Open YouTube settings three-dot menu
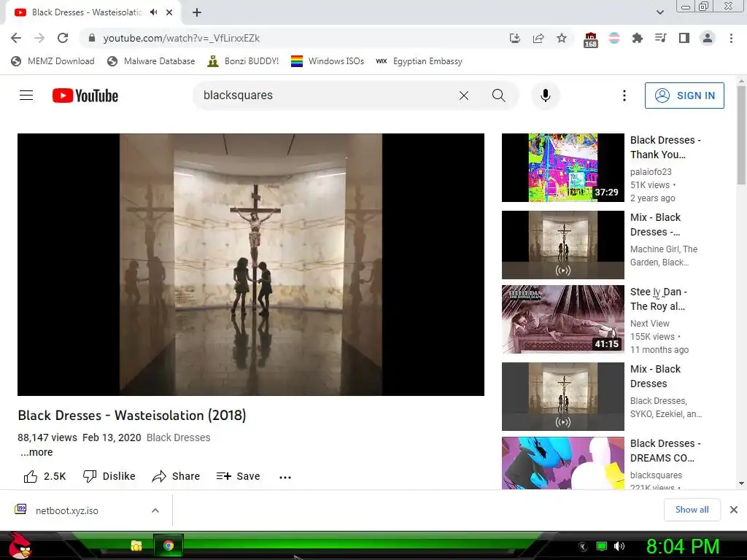747x560 pixels. [624, 96]
